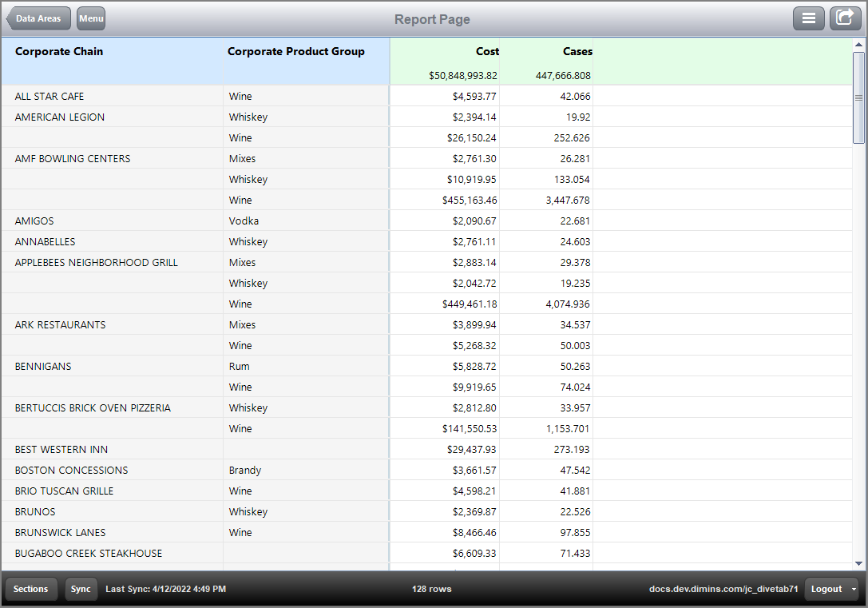Click the share/export icon

click(x=846, y=18)
